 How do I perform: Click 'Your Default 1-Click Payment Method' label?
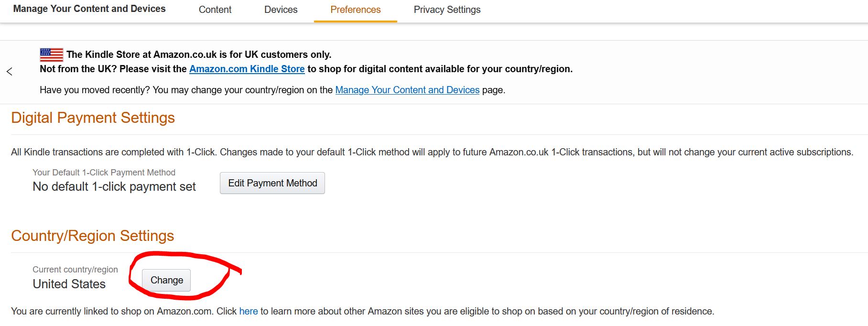click(x=104, y=172)
